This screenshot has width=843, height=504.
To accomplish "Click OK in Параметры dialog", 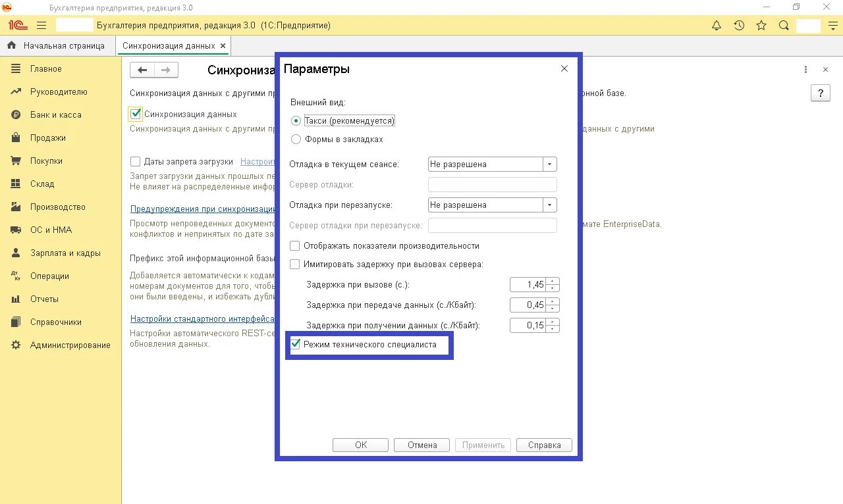I will (361, 445).
